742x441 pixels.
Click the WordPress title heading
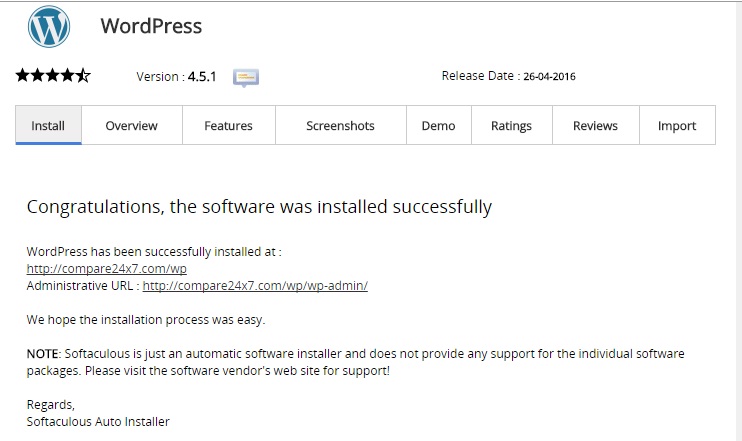click(151, 26)
